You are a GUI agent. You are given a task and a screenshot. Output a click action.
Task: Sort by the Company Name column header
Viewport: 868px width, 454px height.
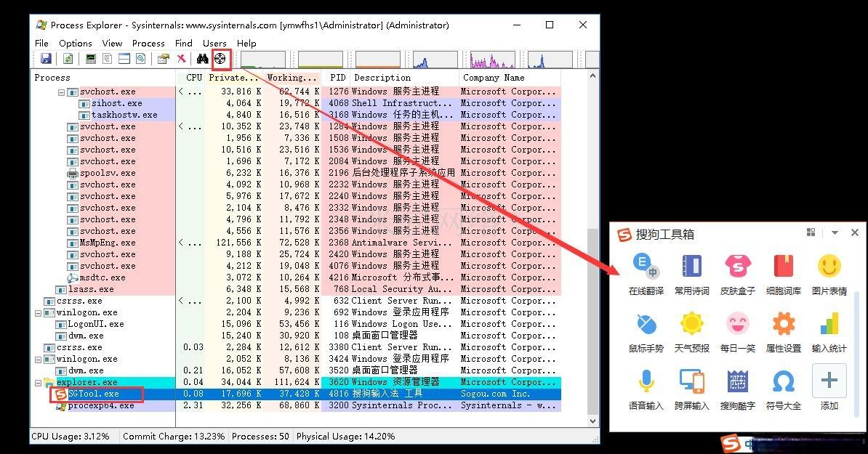pyautogui.click(x=510, y=78)
